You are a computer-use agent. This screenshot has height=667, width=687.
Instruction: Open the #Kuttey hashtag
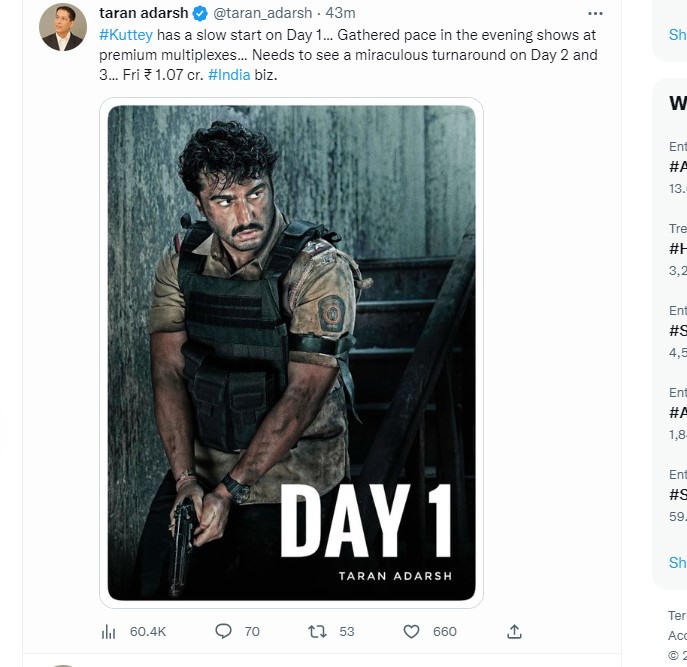pyautogui.click(x=126, y=33)
